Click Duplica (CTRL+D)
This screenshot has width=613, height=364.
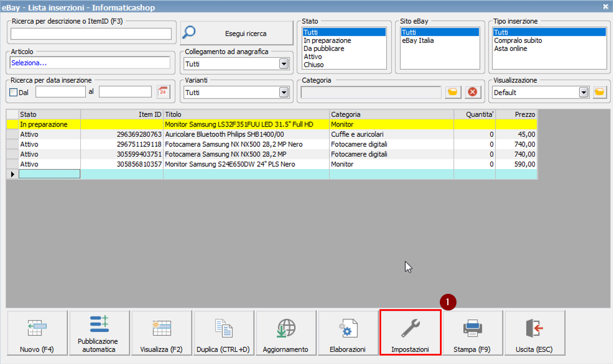click(x=223, y=333)
